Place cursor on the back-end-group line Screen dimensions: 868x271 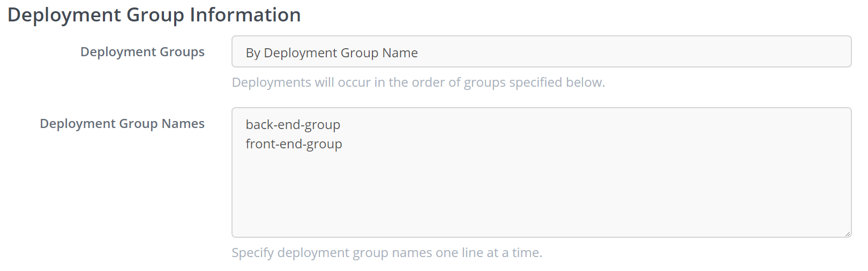click(x=293, y=125)
